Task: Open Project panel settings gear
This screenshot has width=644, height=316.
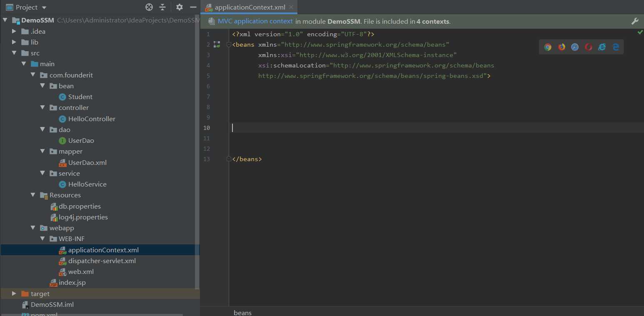Action: (180, 7)
